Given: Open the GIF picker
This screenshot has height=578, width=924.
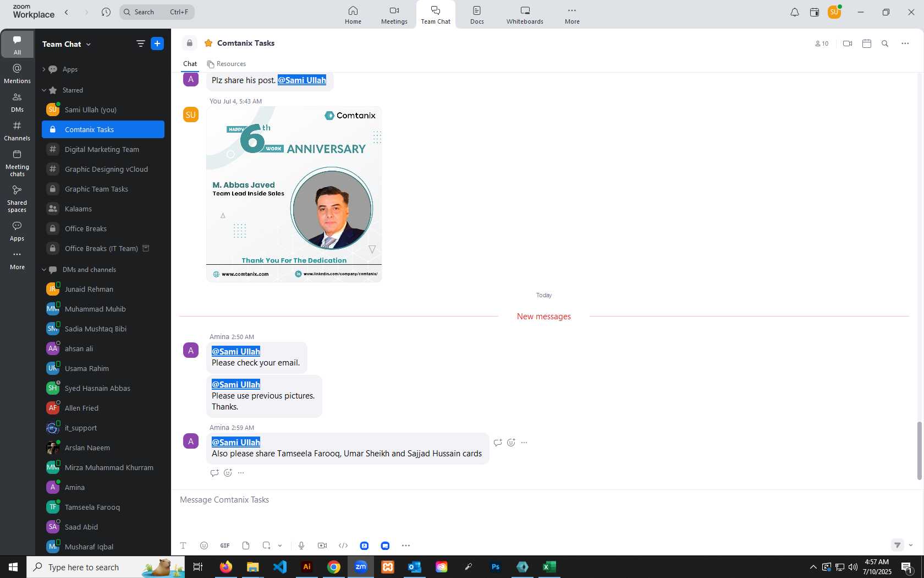Looking at the screenshot, I should [225, 546].
